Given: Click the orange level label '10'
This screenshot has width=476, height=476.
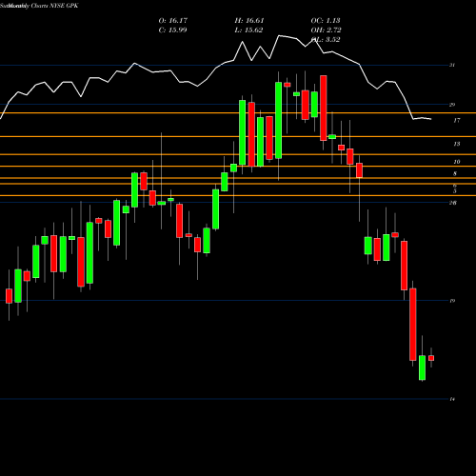Looking at the screenshot, I should [x=457, y=162].
